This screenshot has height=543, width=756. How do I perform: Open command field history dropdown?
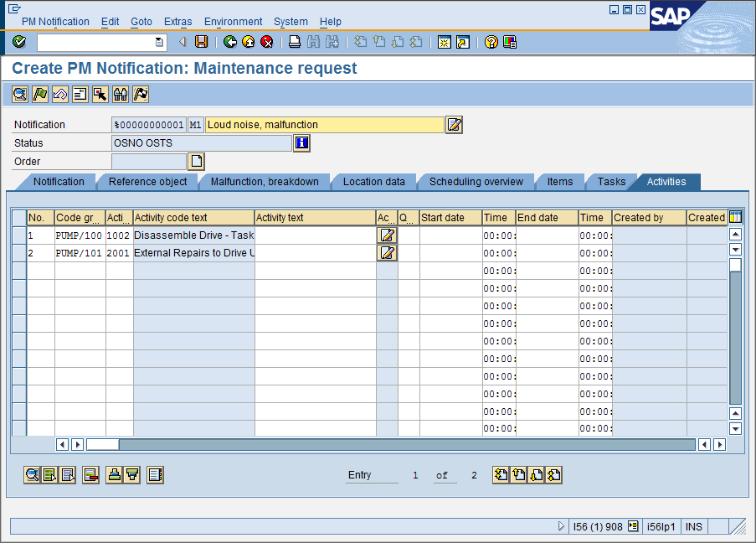(159, 43)
